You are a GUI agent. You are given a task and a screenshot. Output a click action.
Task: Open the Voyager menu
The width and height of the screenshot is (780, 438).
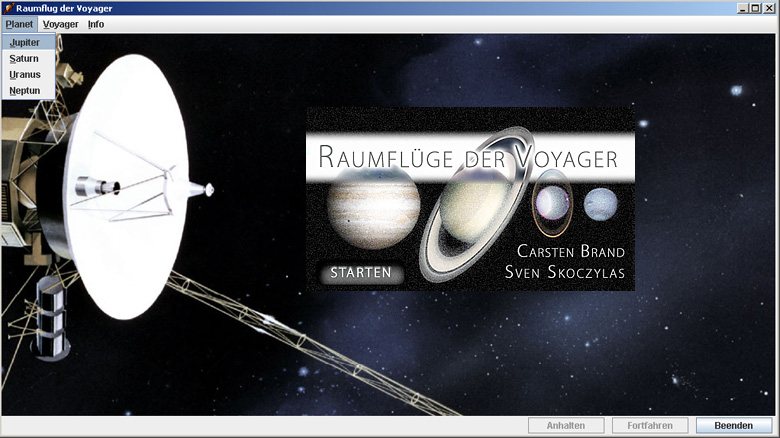point(61,24)
